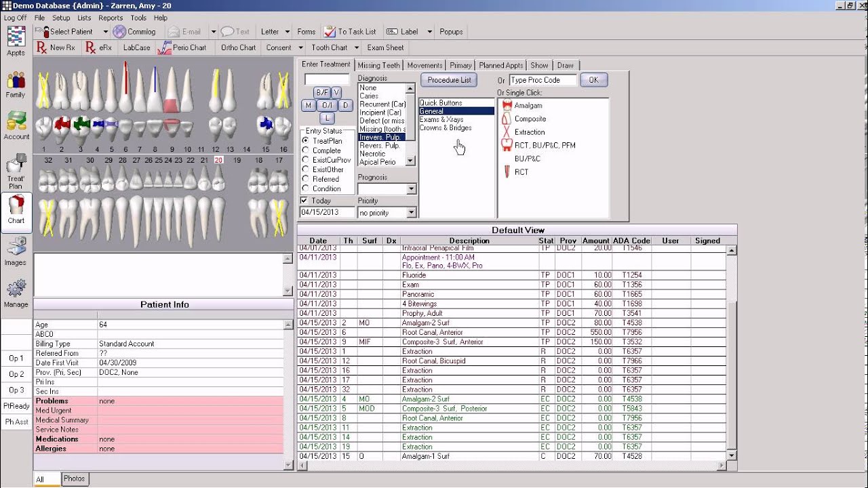Open the Appts module

[16, 41]
